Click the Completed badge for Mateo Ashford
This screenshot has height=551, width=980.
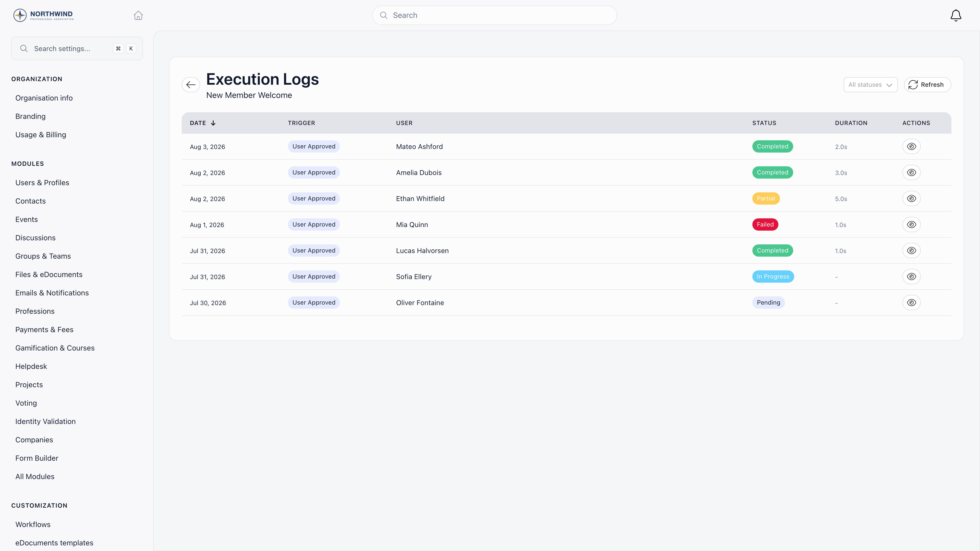772,146
